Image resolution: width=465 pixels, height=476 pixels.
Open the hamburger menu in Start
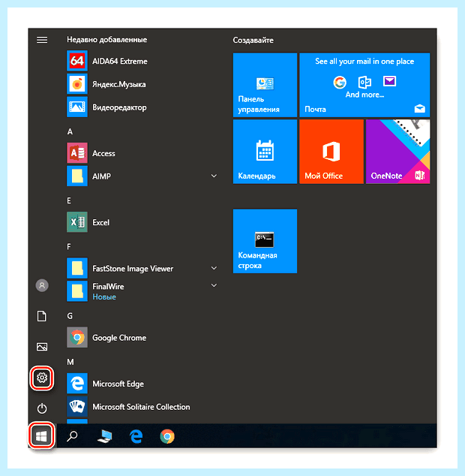pyautogui.click(x=42, y=40)
